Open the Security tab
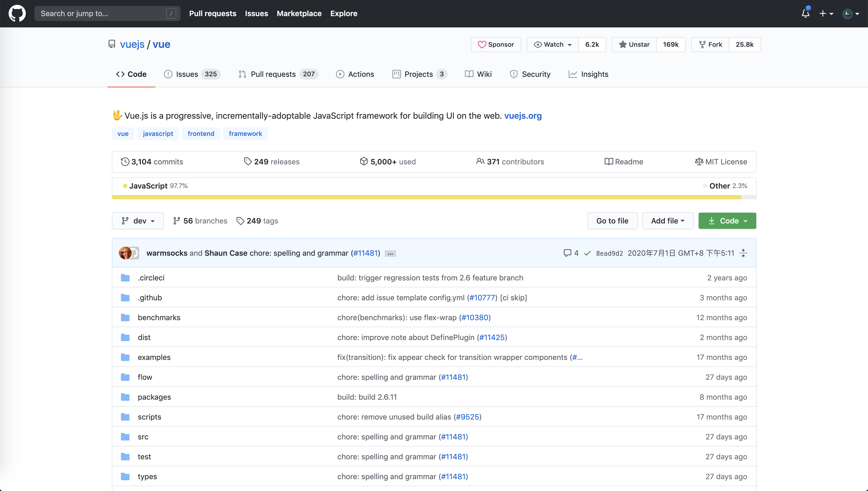 coord(530,74)
